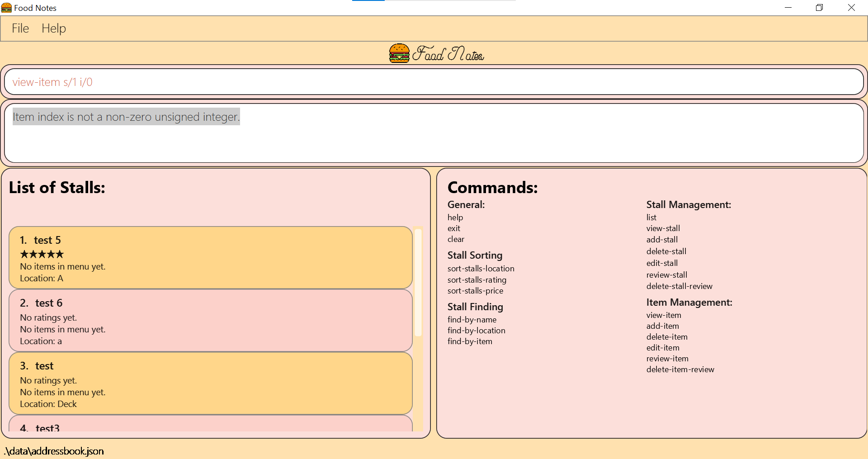Screen dimensions: 868x459
Task: Click 'review-stall' command
Action: point(667,275)
